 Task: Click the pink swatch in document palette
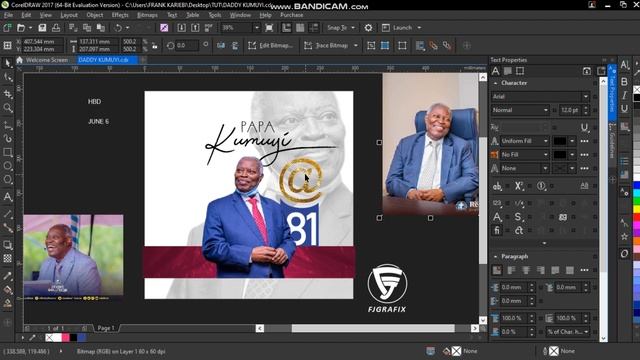point(65,338)
